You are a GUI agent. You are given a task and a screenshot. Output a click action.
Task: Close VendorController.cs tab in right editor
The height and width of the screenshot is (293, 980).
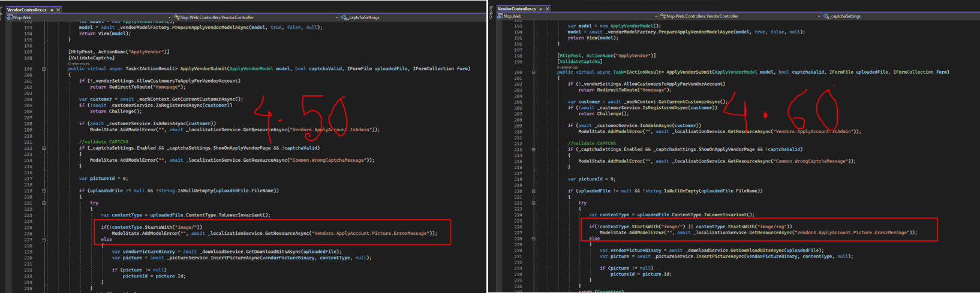[547, 8]
